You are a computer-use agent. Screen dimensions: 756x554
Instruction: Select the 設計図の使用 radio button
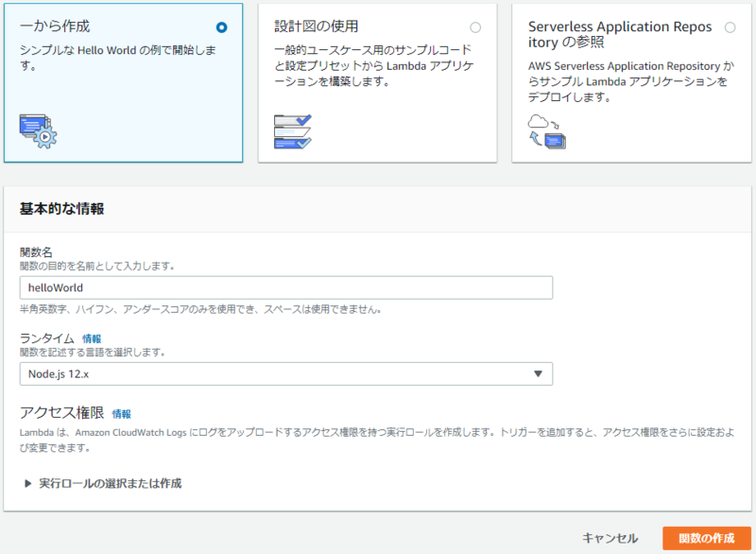coord(475,27)
